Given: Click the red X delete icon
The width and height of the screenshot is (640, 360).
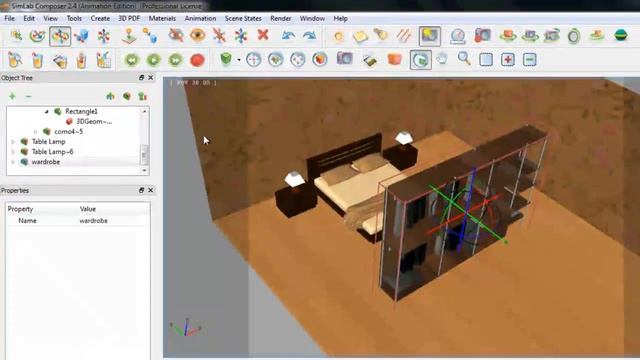Looking at the screenshot, I should click(263, 35).
